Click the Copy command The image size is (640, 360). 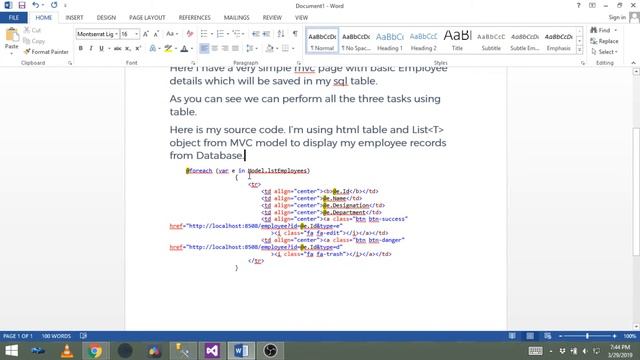click(x=34, y=41)
